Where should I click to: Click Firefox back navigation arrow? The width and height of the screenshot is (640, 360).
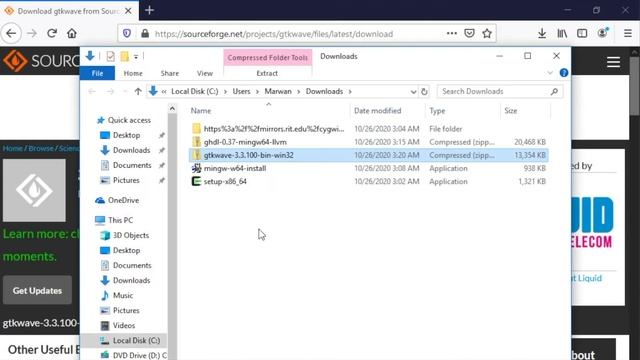tap(11, 33)
